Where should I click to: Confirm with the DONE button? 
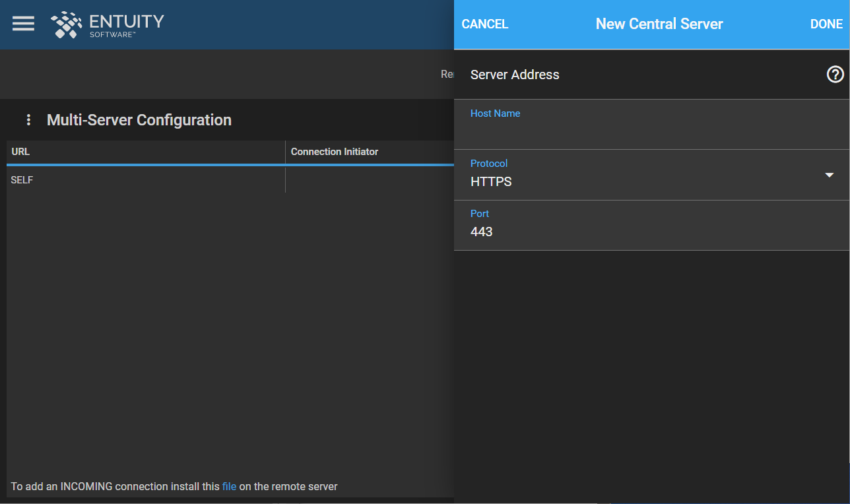pos(826,24)
